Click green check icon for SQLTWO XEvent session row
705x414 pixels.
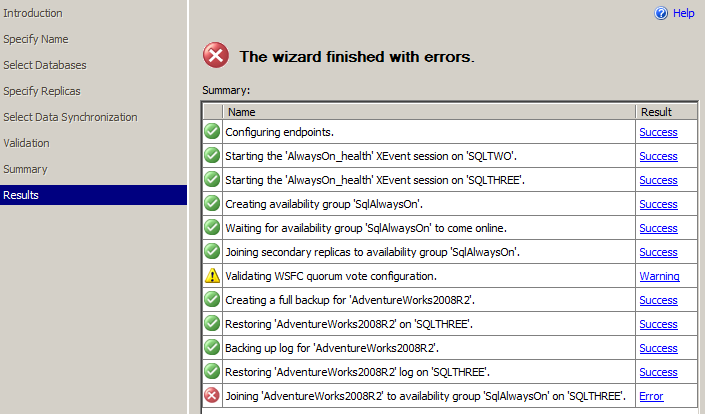212,155
